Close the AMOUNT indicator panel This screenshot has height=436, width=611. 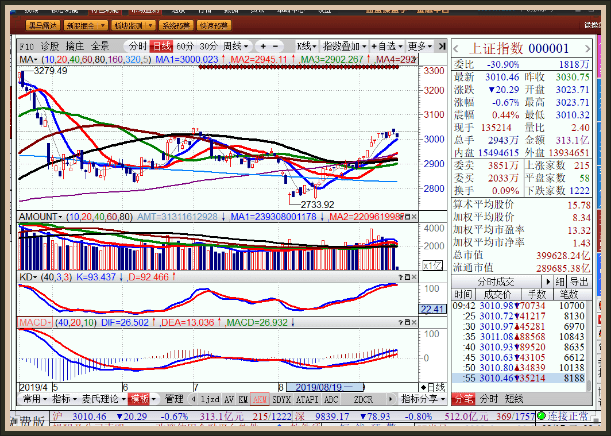[414, 217]
